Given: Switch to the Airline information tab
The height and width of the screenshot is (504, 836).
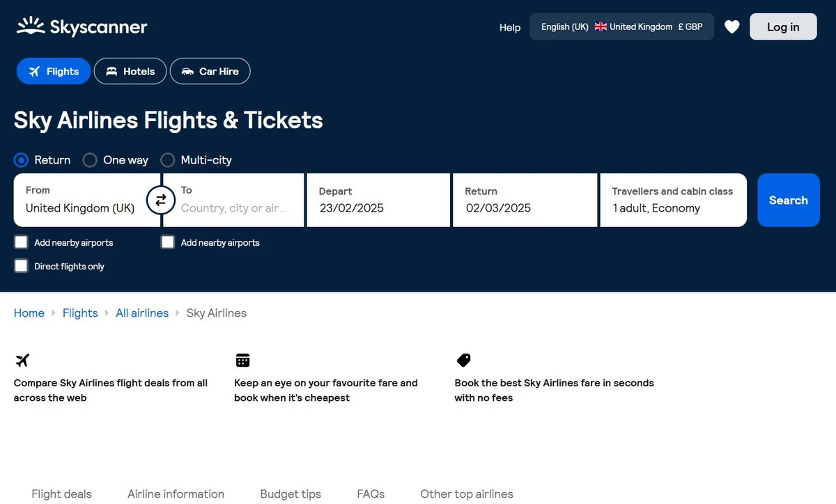Looking at the screenshot, I should [176, 494].
